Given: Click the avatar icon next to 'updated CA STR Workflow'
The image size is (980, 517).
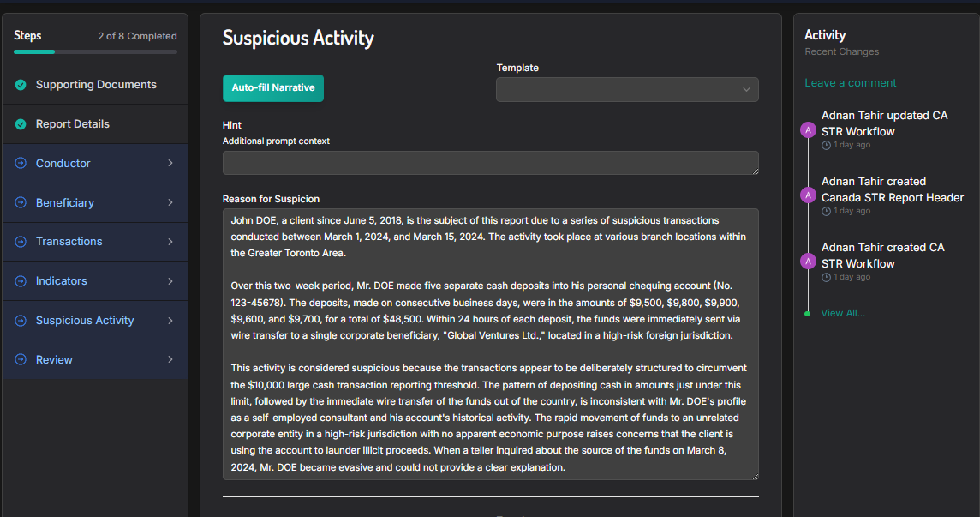Looking at the screenshot, I should coord(807,130).
